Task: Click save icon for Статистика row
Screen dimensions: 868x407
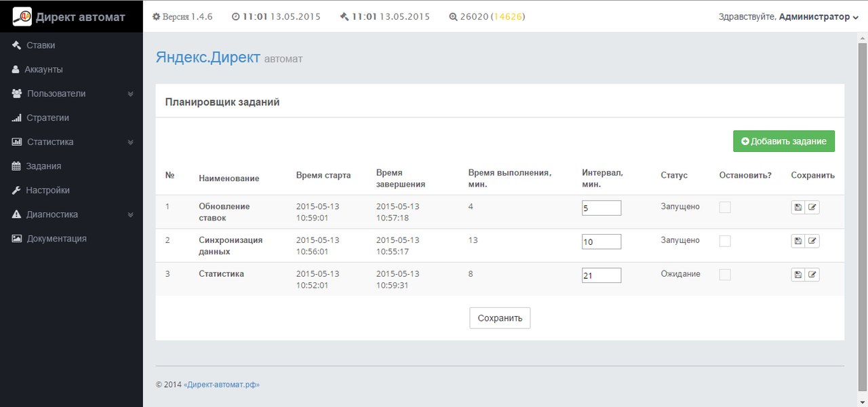Action: tap(798, 275)
